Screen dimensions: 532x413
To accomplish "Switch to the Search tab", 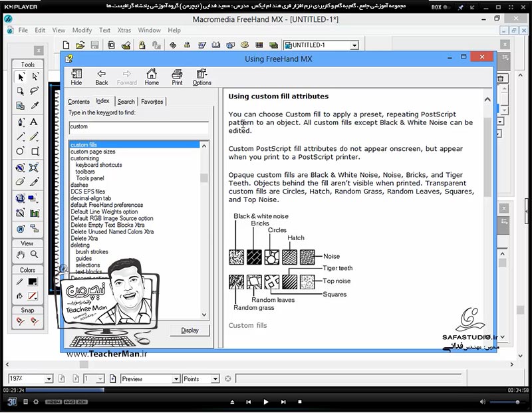I will pyautogui.click(x=126, y=102).
